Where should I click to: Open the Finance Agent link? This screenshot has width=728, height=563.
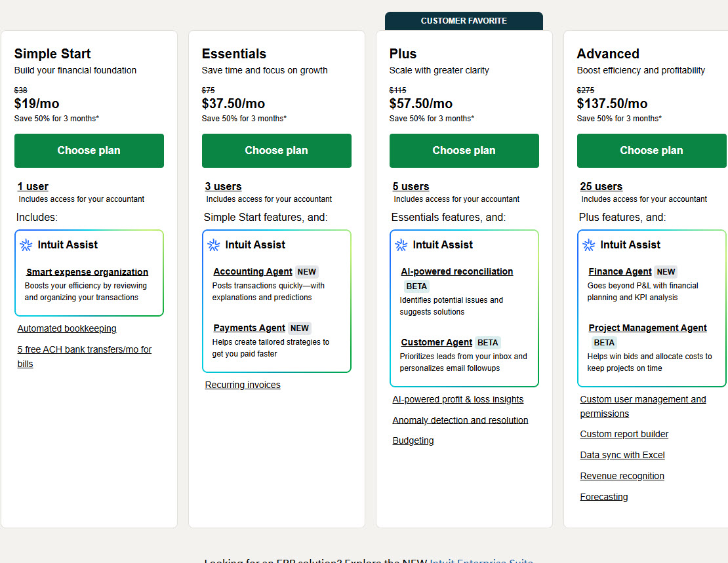pos(620,271)
